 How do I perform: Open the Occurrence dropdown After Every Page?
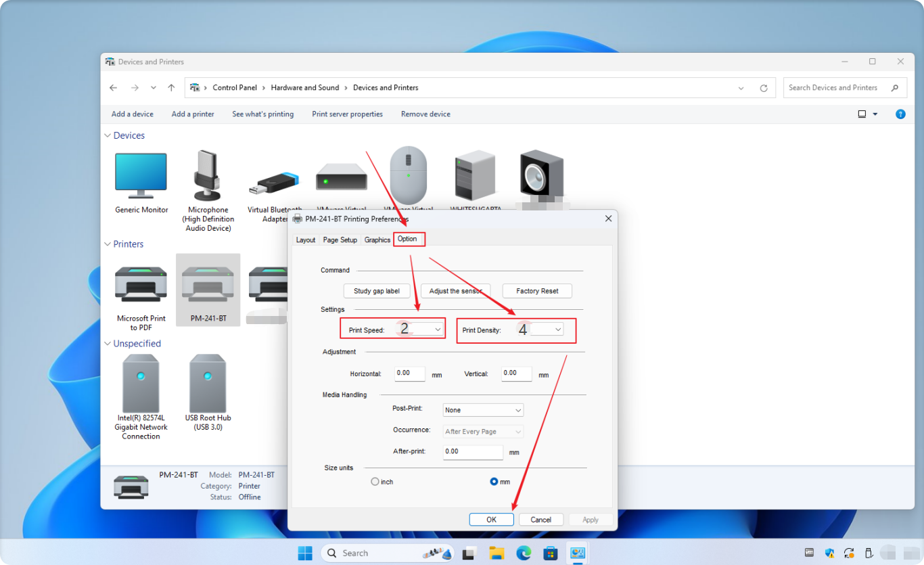click(483, 431)
